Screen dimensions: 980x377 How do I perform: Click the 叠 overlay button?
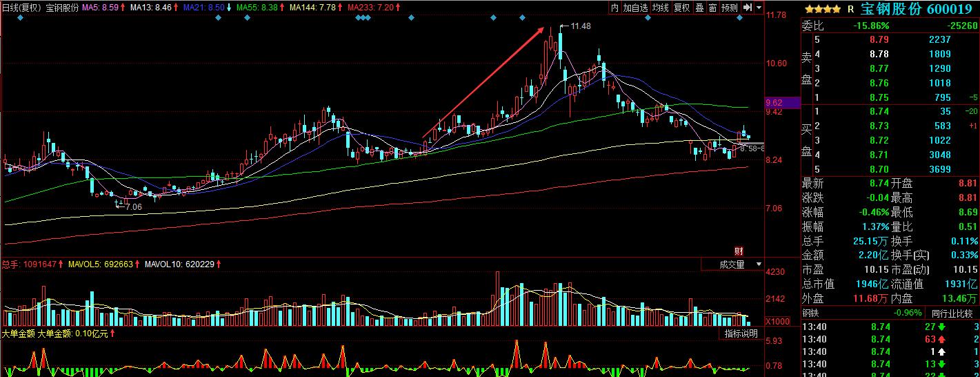(x=699, y=8)
